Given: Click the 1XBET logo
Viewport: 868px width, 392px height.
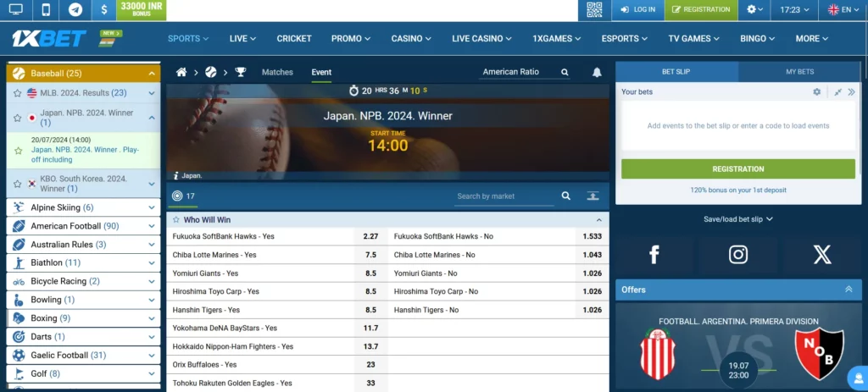Looking at the screenshot, I should point(48,38).
